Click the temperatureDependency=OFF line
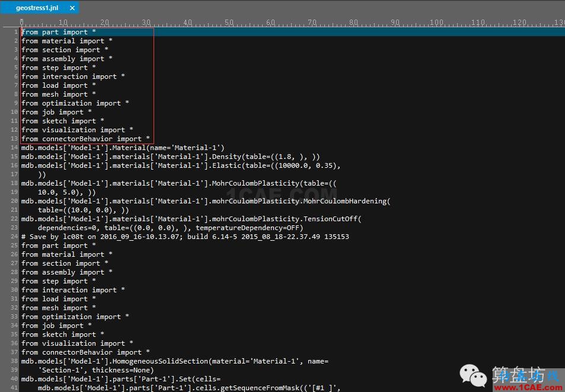 tap(170, 228)
